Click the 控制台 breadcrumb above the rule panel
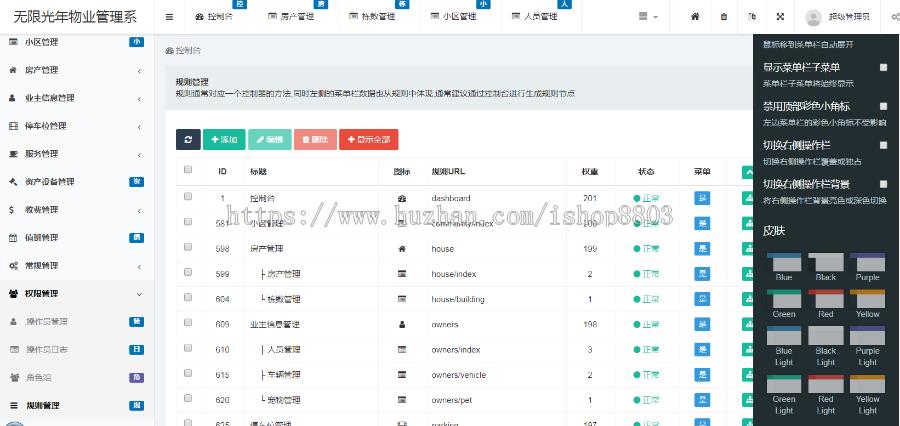This screenshot has width=900, height=426. click(183, 51)
